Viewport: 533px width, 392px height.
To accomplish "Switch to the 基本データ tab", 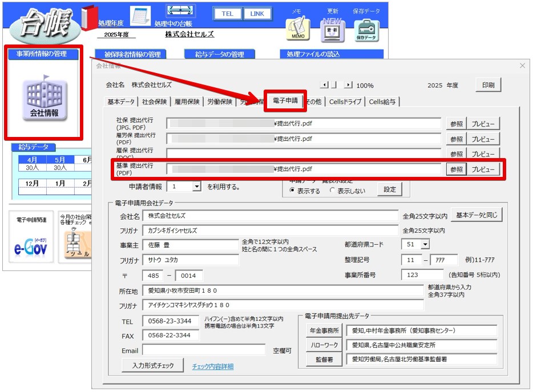I will coord(121,102).
